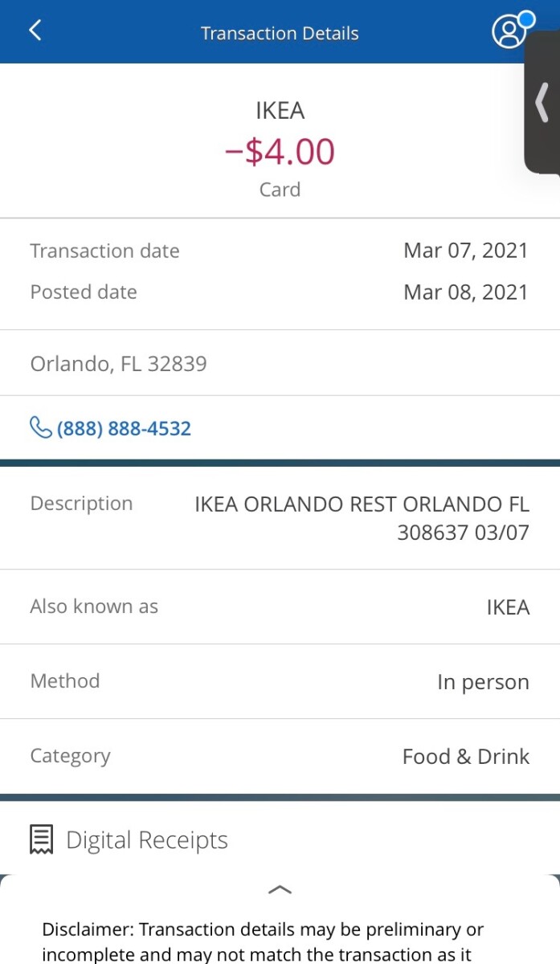Select the Mar 07, 2021 transaction date
560x964 pixels.
point(465,251)
